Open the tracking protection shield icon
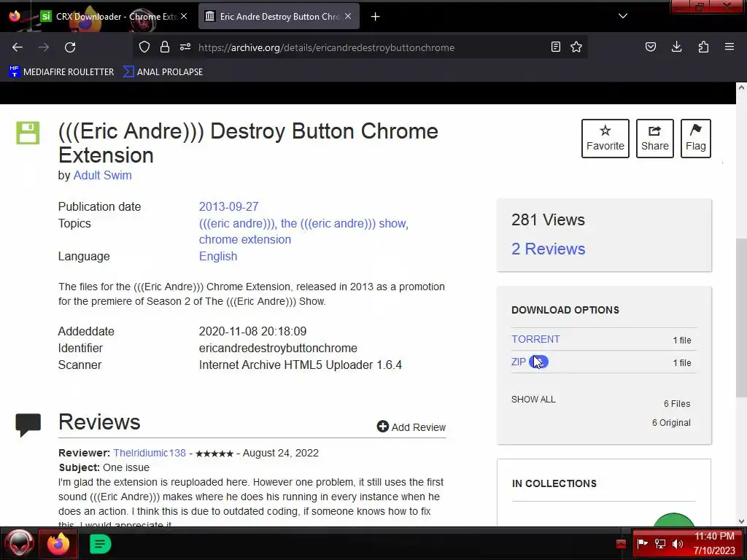747x560 pixels. tap(144, 47)
